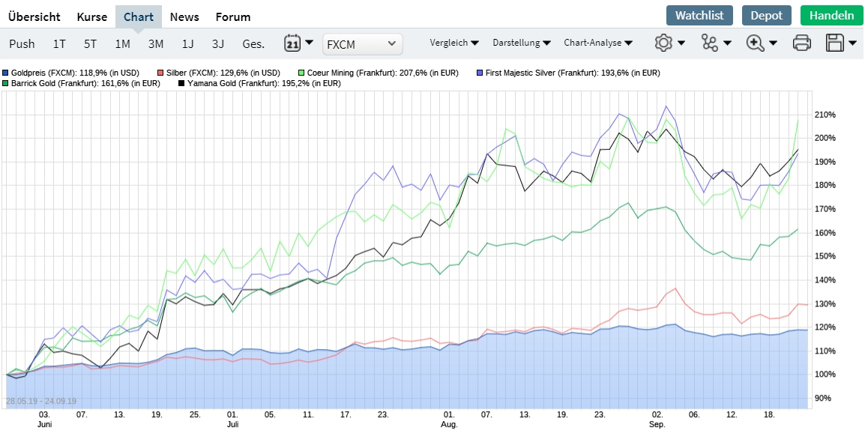Select the Ges. full time range
Viewport: 868px width, 433px height.
tap(253, 44)
